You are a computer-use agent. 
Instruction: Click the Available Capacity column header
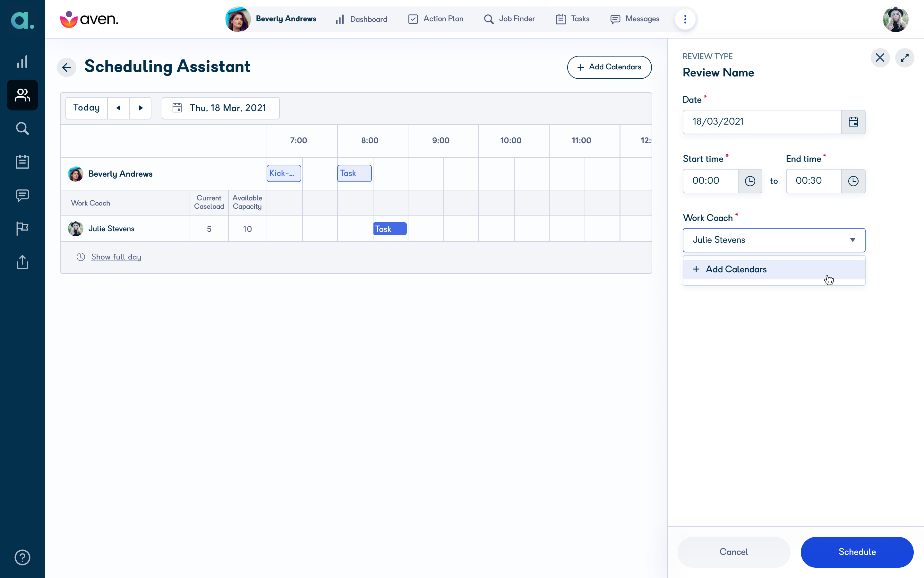pyautogui.click(x=247, y=202)
